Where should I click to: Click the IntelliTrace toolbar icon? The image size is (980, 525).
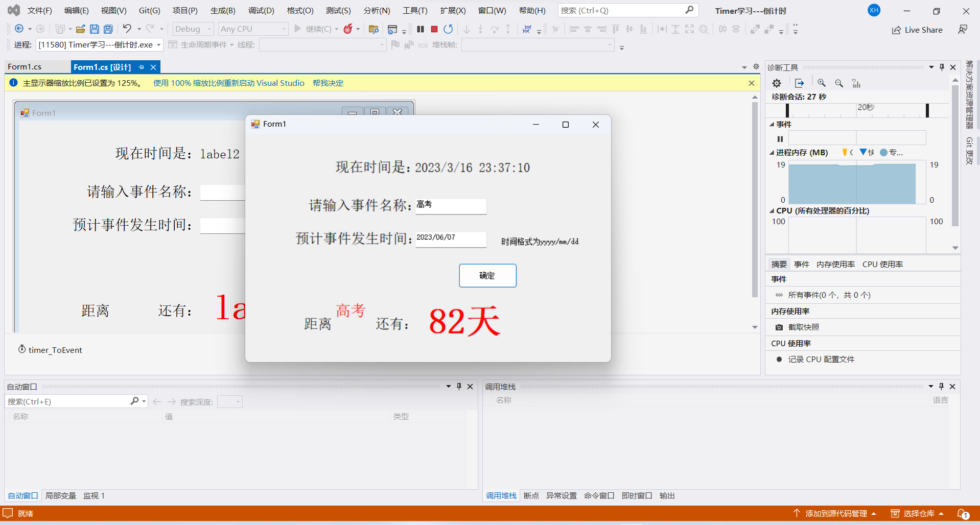pyautogui.click(x=527, y=29)
